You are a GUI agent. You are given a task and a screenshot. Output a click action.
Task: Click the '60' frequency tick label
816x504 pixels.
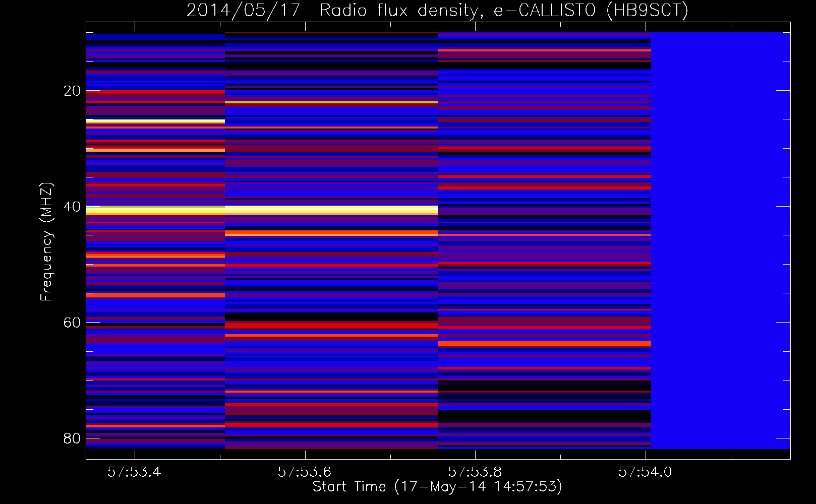[x=72, y=323]
